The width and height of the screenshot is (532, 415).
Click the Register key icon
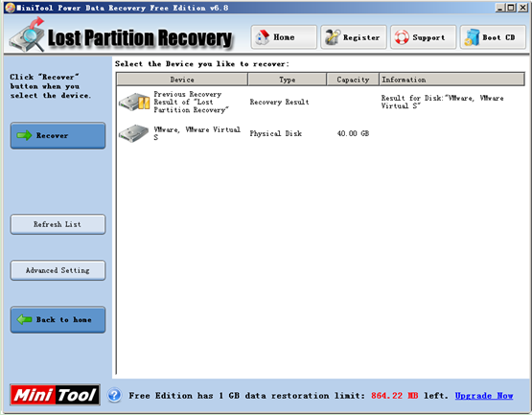(x=333, y=37)
